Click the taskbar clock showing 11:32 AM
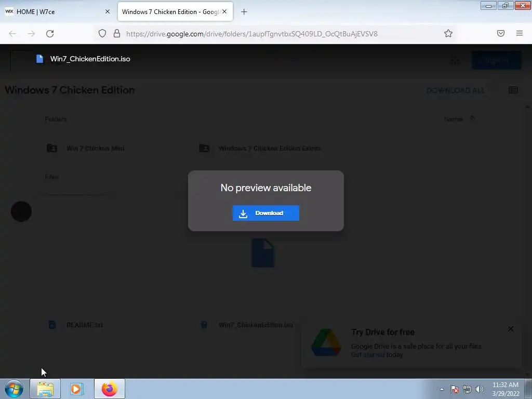Image resolution: width=532 pixels, height=399 pixels. [506, 389]
